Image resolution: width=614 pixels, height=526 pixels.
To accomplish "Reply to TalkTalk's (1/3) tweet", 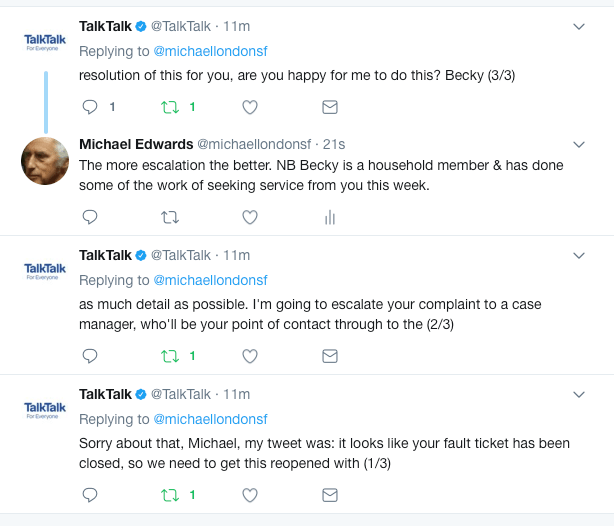I will coord(89,494).
